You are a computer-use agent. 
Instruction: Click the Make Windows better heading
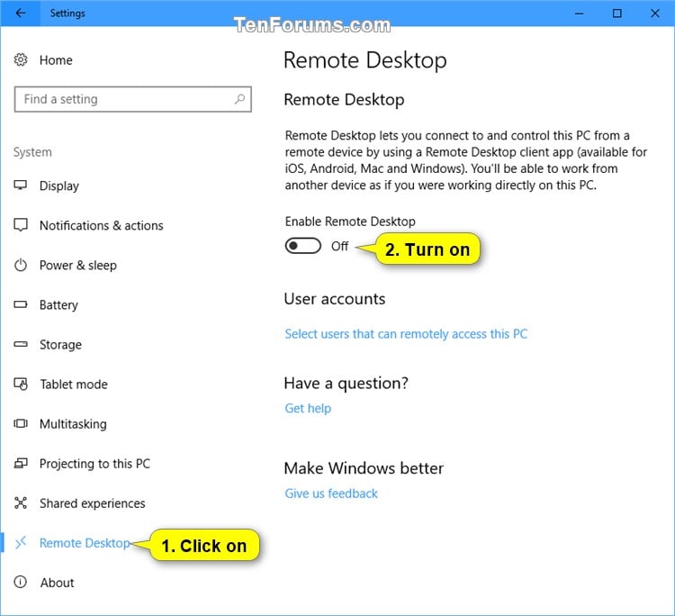pos(364,468)
